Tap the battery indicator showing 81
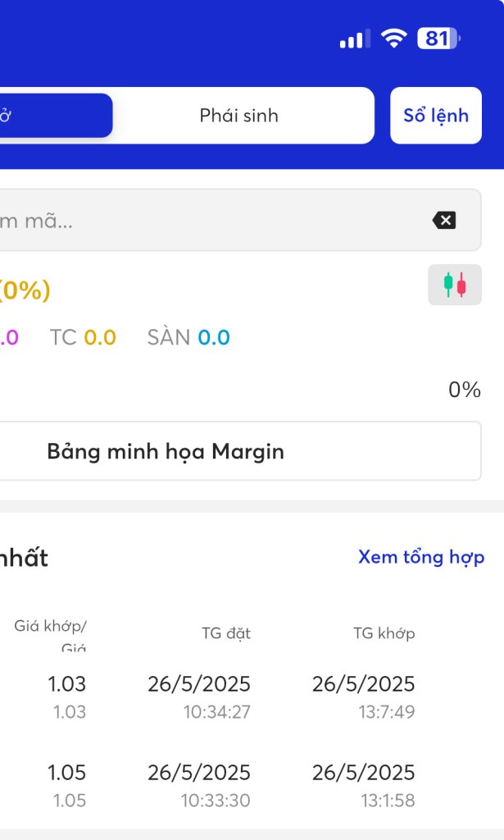Screen dimensions: 504x840 [x=439, y=39]
